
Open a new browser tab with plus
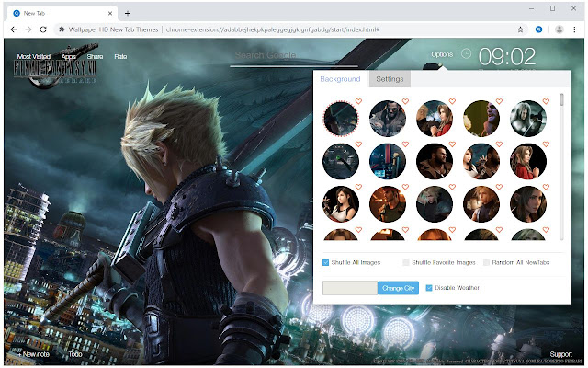[x=128, y=13]
